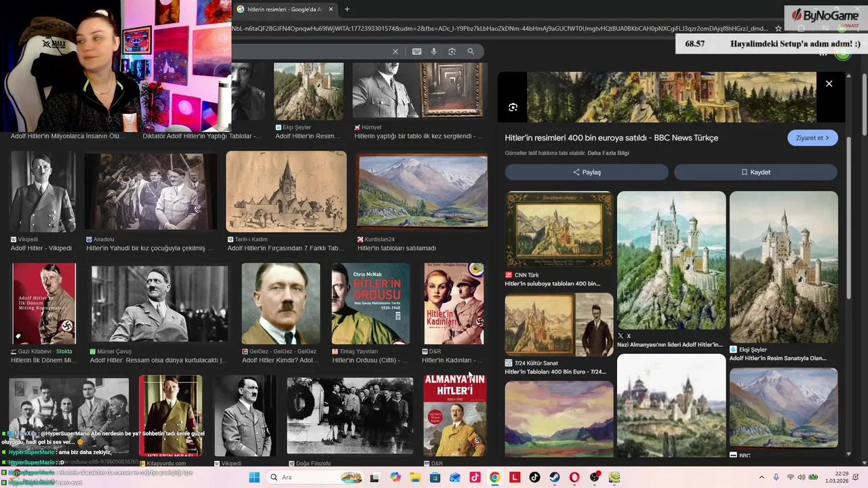Open Steam from the taskbar
The width and height of the screenshot is (868, 488).
[x=555, y=477]
